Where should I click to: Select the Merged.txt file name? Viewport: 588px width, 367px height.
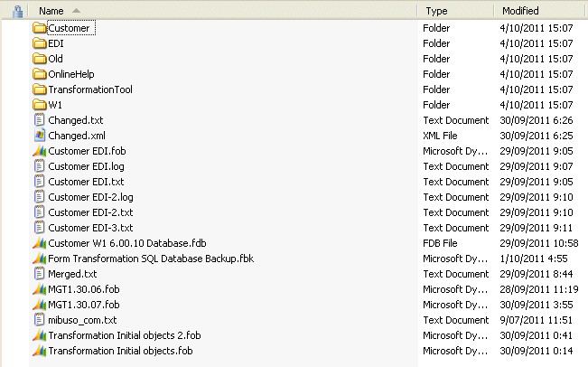click(x=72, y=274)
